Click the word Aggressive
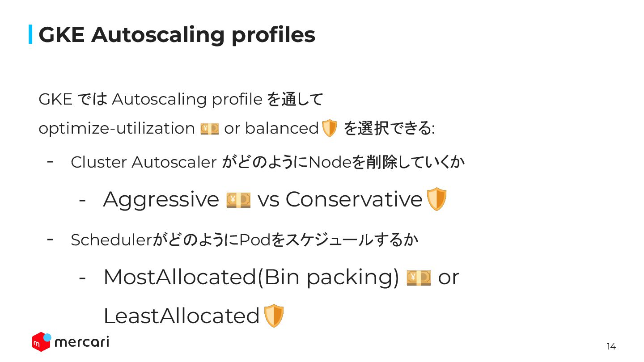This screenshot has width=644, height=362. (161, 199)
